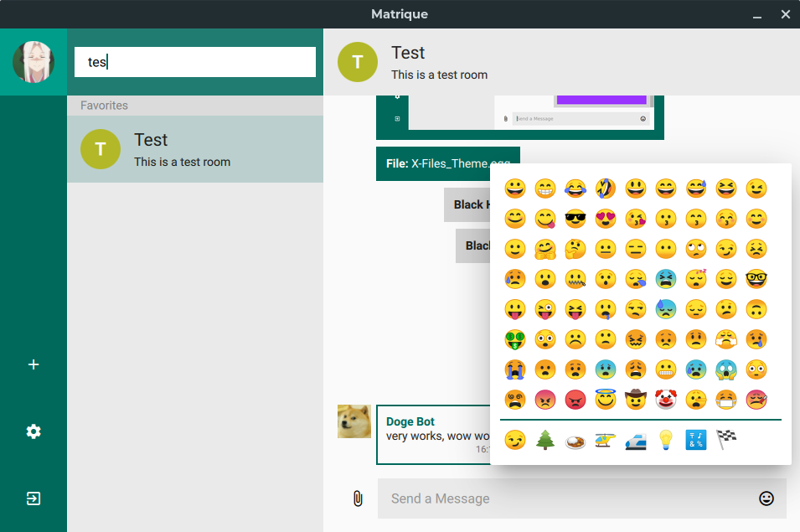Click the paperclip attach file icon

point(358,498)
